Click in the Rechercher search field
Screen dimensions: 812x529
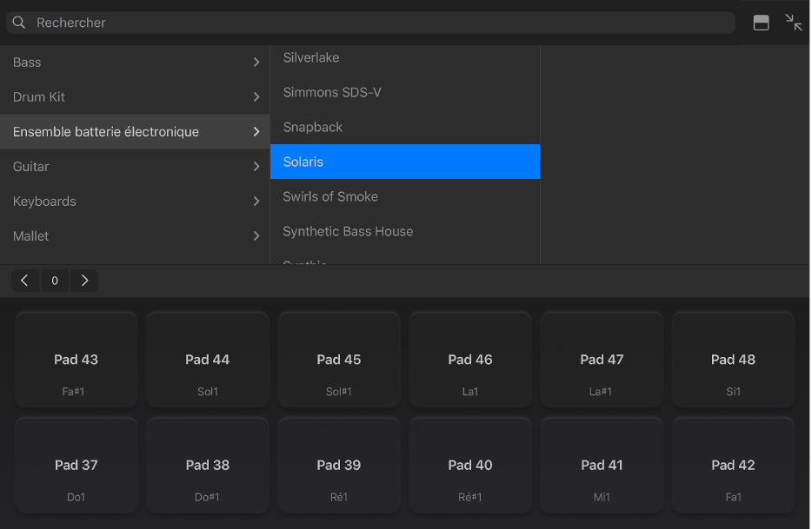(x=374, y=23)
